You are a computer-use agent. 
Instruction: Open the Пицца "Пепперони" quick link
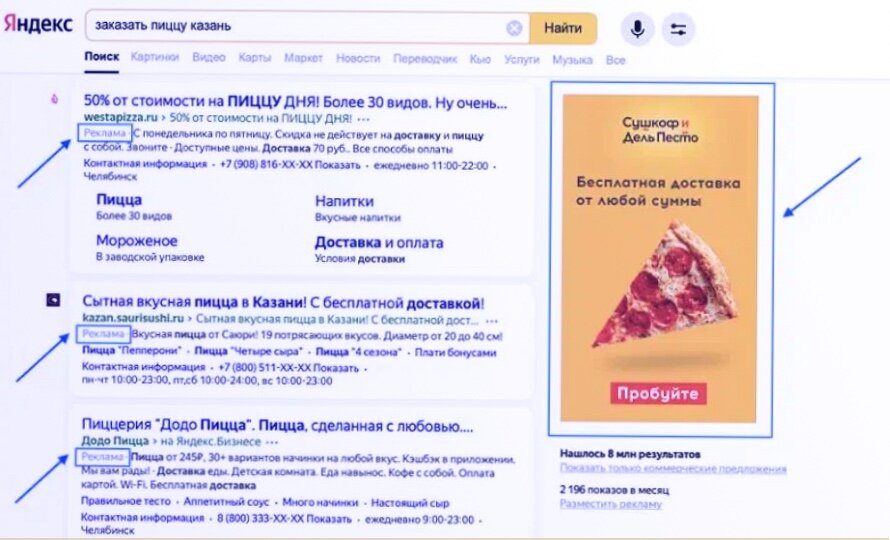[x=132, y=351]
